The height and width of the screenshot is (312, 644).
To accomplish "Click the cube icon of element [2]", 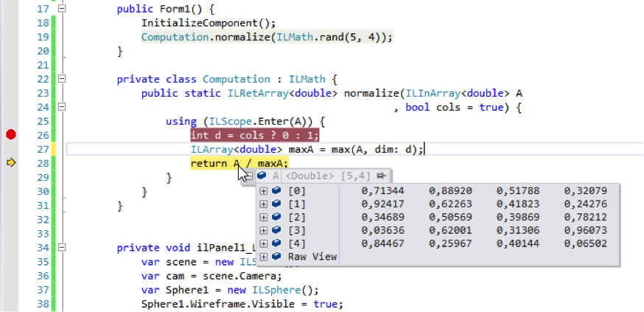I will [x=276, y=217].
